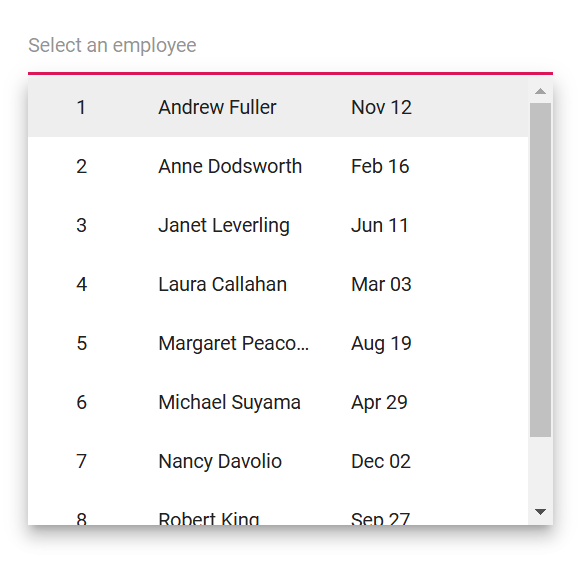The height and width of the screenshot is (583, 579).
Task: Click the scrollbar up arrow
Action: [540, 91]
